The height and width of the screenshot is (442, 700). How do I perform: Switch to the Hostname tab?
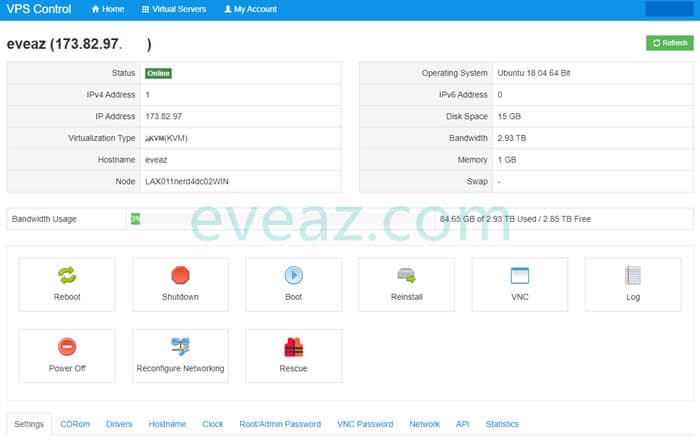pos(167,424)
